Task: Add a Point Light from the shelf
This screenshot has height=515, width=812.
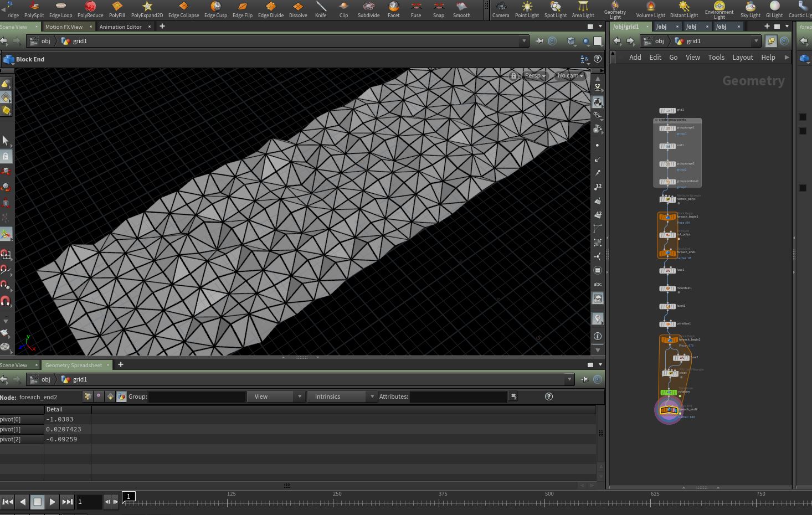Action: pyautogui.click(x=527, y=9)
